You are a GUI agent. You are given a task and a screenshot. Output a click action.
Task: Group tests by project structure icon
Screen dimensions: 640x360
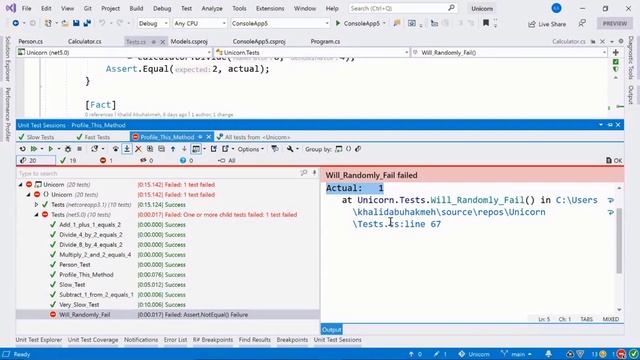338,149
